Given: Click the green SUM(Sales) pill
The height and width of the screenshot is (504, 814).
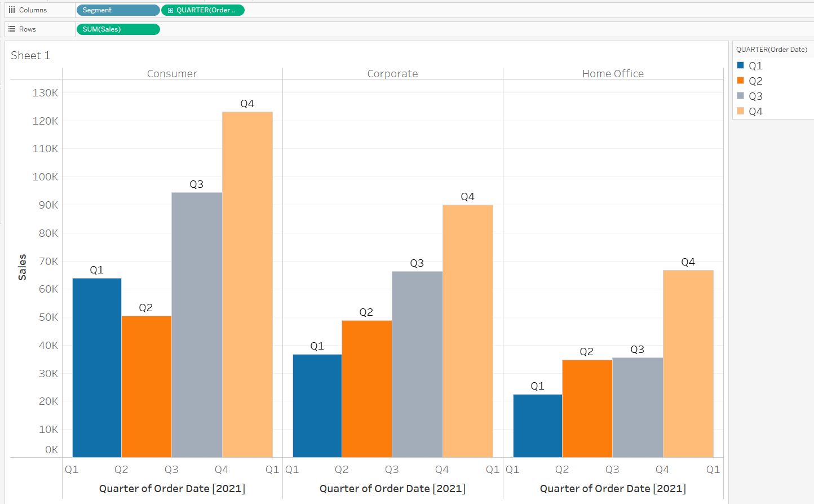Looking at the screenshot, I should [x=118, y=29].
